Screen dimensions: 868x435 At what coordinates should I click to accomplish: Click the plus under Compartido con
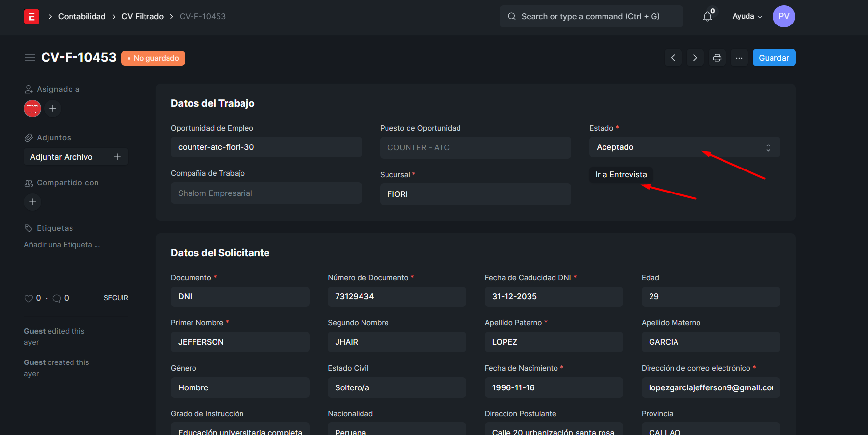point(33,202)
